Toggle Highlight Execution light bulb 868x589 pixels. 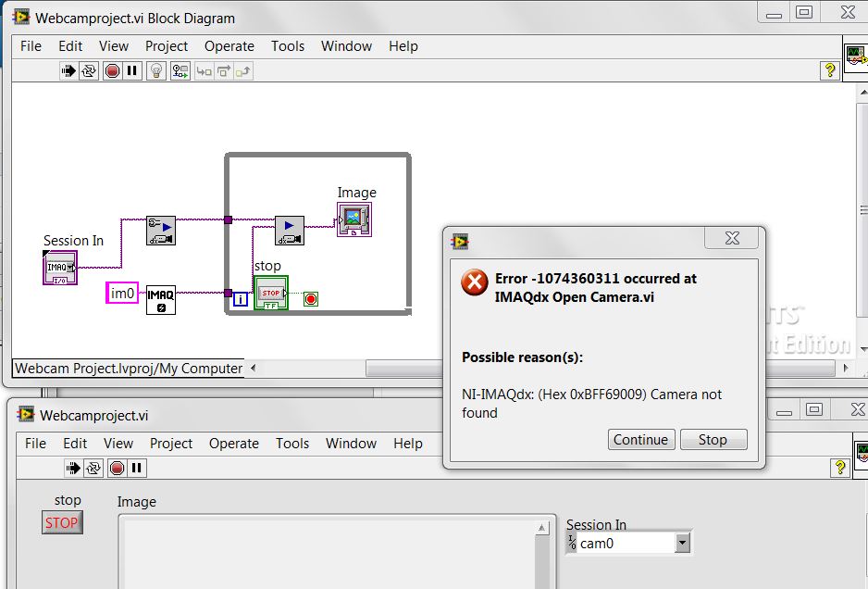[x=156, y=71]
